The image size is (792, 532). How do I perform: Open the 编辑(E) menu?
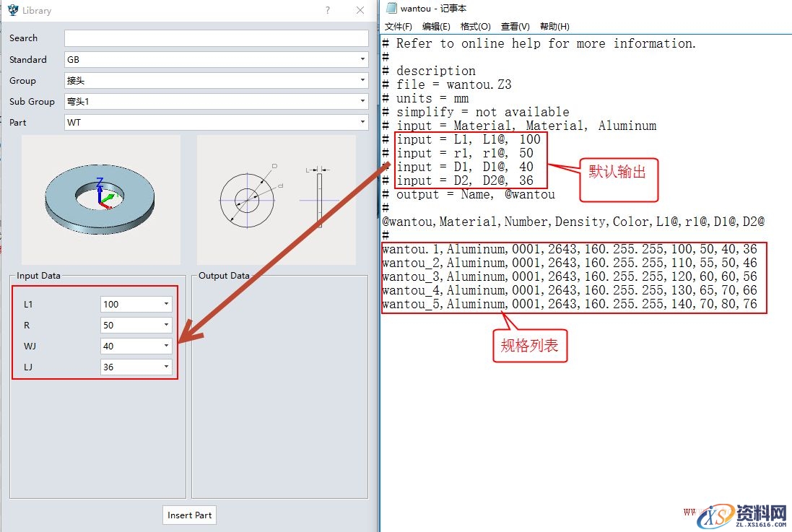[x=436, y=27]
